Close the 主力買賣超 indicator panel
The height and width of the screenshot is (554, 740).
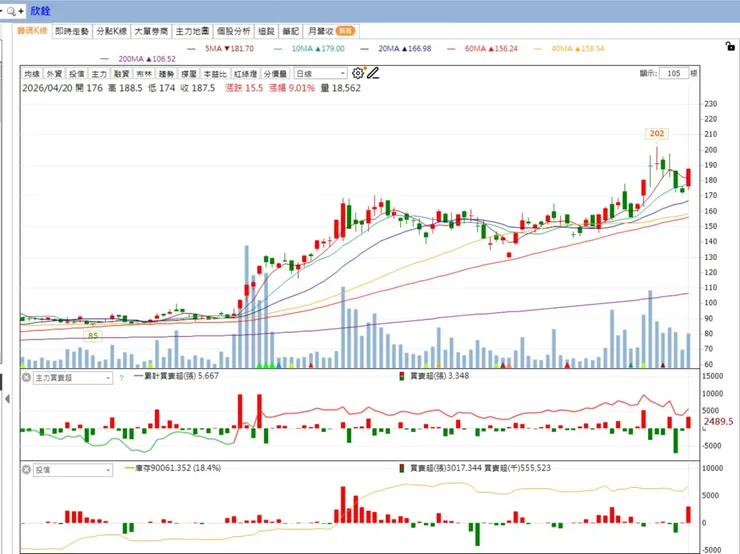click(x=26, y=378)
